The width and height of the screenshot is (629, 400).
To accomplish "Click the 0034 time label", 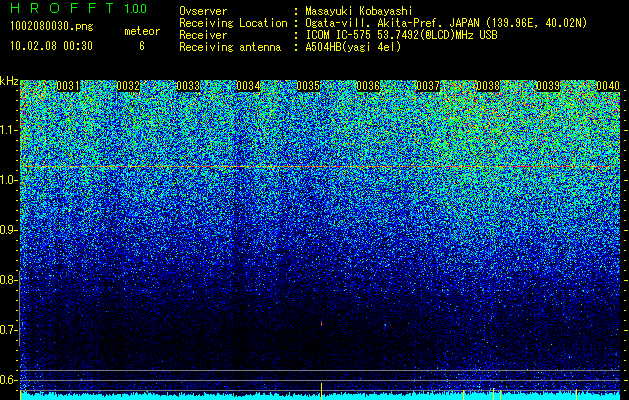I will coord(248,86).
